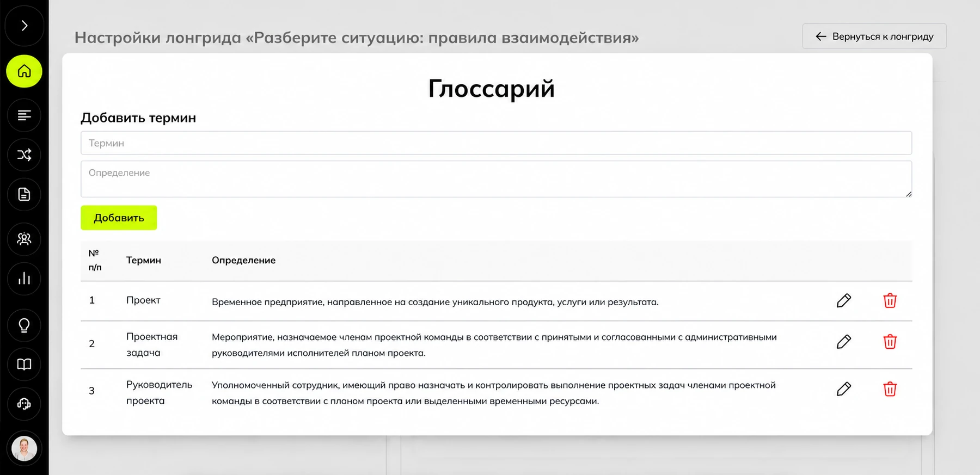Select the Проект term cell
980x475 pixels.
click(x=143, y=300)
